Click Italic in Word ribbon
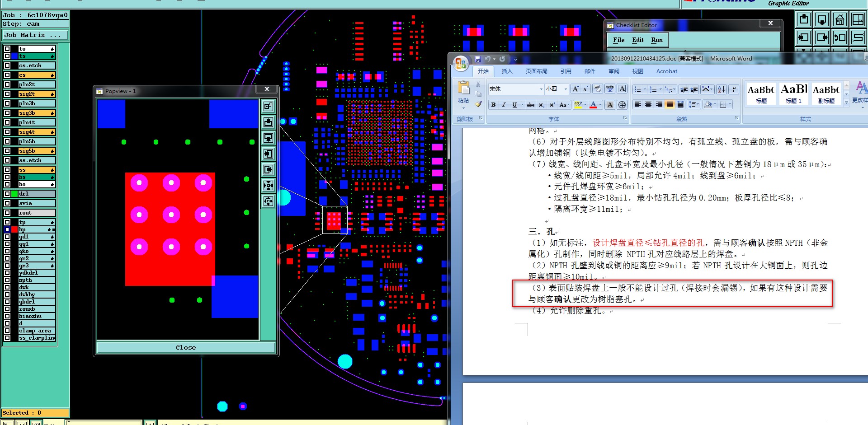The width and height of the screenshot is (868, 425). pos(504,105)
